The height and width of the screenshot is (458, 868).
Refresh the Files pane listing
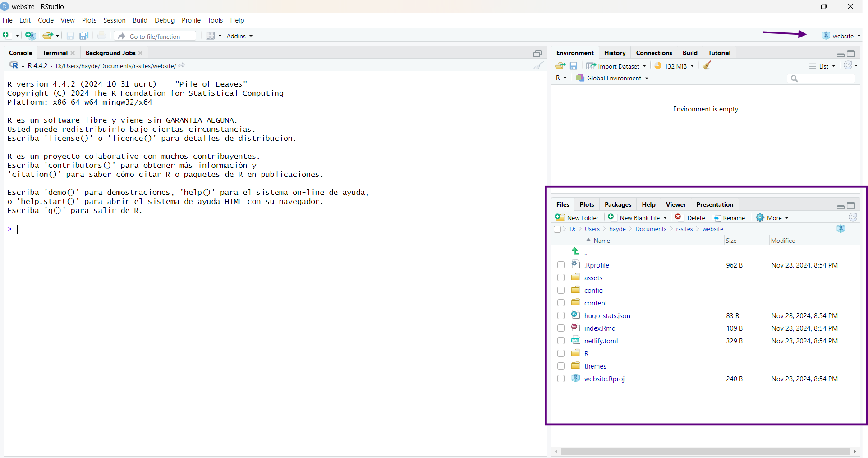853,217
